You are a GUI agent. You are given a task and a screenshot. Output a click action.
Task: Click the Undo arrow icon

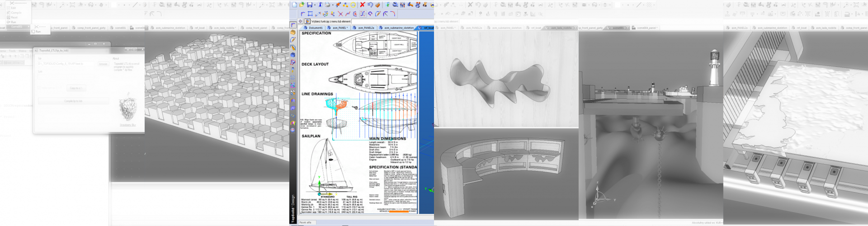tap(370, 5)
